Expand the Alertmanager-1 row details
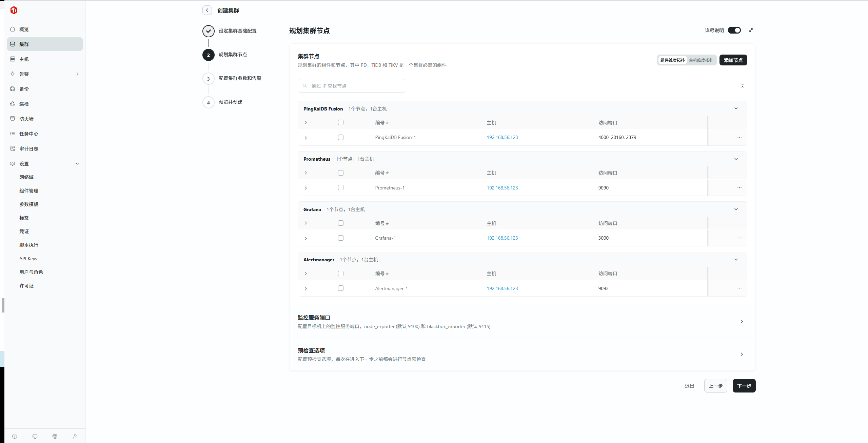The image size is (868, 443). point(306,289)
